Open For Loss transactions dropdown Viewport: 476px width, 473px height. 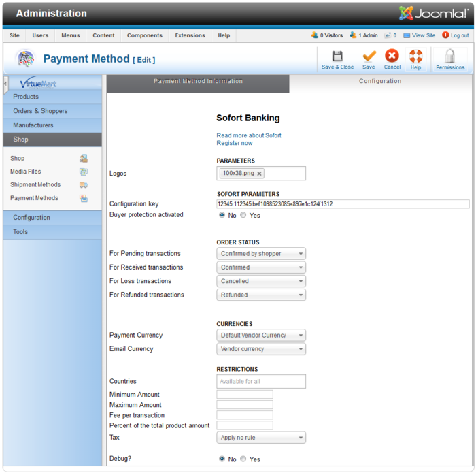261,281
